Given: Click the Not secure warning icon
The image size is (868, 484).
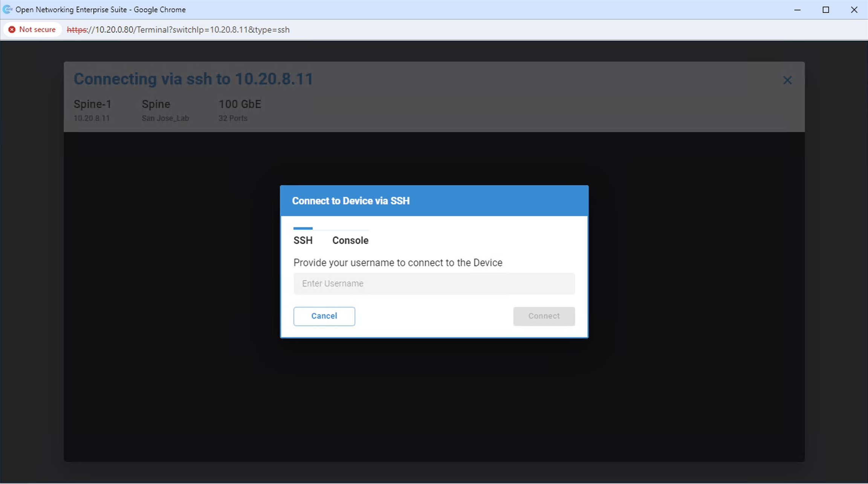Looking at the screenshot, I should pyautogui.click(x=12, y=29).
